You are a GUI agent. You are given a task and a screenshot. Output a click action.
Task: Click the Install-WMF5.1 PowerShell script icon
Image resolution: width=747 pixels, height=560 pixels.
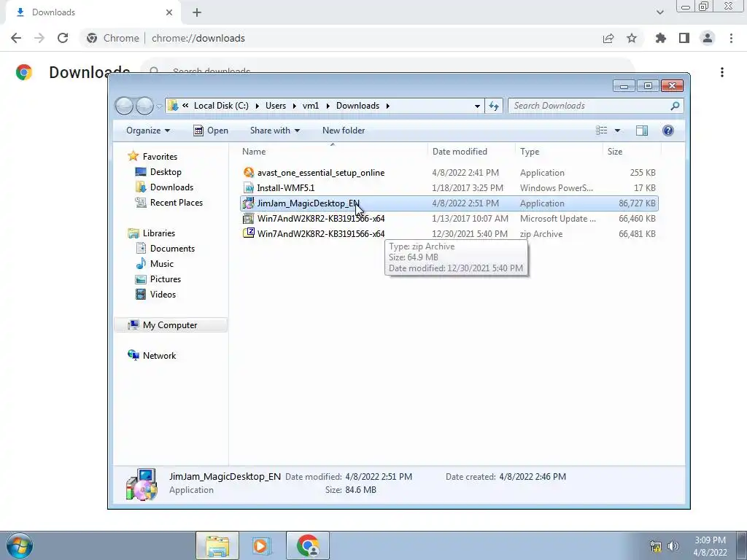pos(248,187)
